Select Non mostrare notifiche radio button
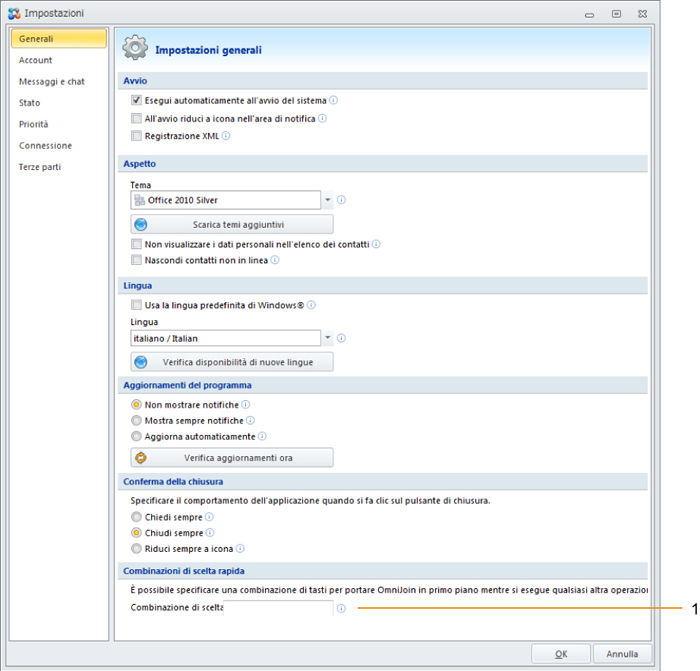Viewport: 700px width, 671px height. (136, 405)
